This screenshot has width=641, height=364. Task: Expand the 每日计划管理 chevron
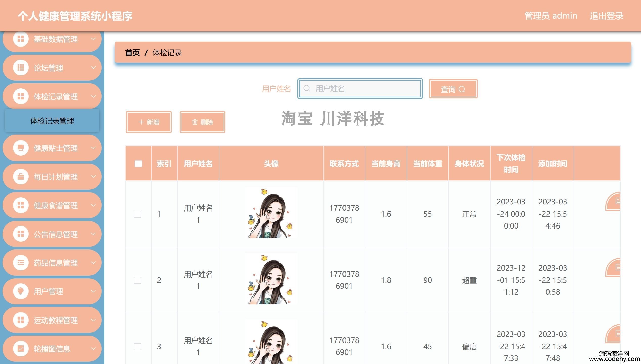click(x=93, y=177)
